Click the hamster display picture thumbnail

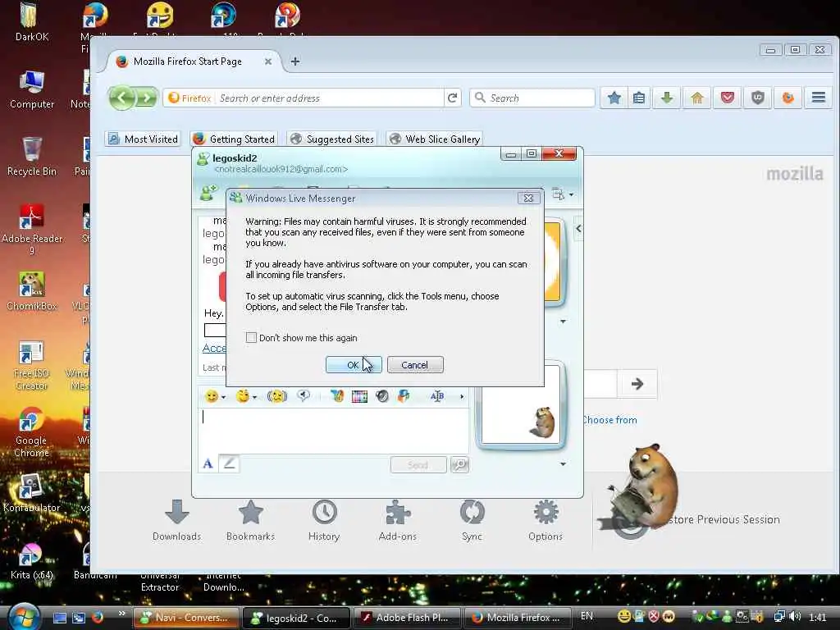[521, 405]
